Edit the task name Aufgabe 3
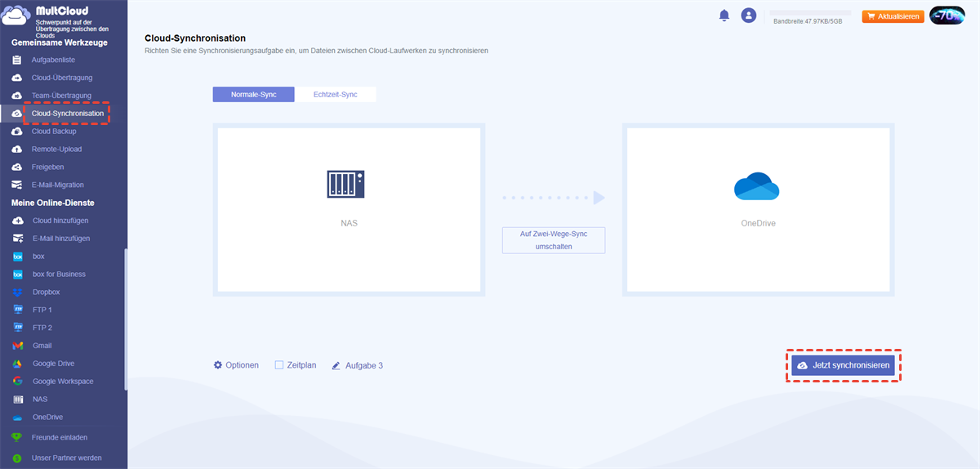This screenshot has height=469, width=980. point(364,366)
